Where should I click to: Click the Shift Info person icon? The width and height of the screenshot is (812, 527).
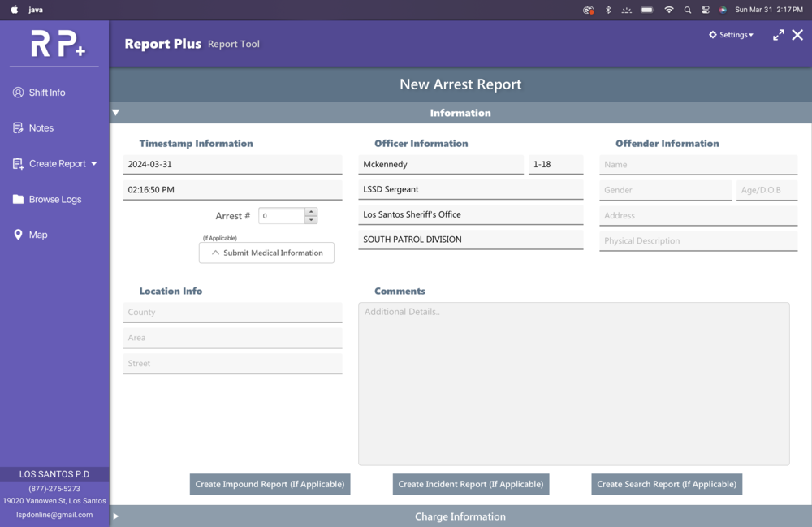pyautogui.click(x=18, y=93)
